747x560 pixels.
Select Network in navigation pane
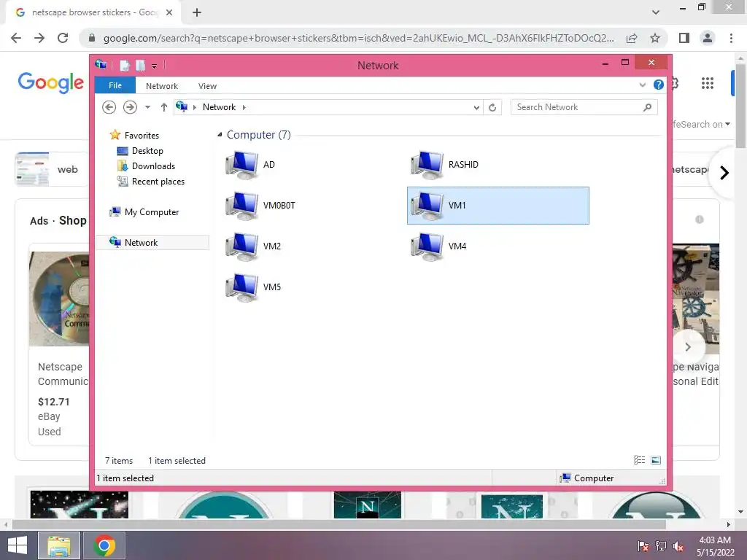[152, 242]
